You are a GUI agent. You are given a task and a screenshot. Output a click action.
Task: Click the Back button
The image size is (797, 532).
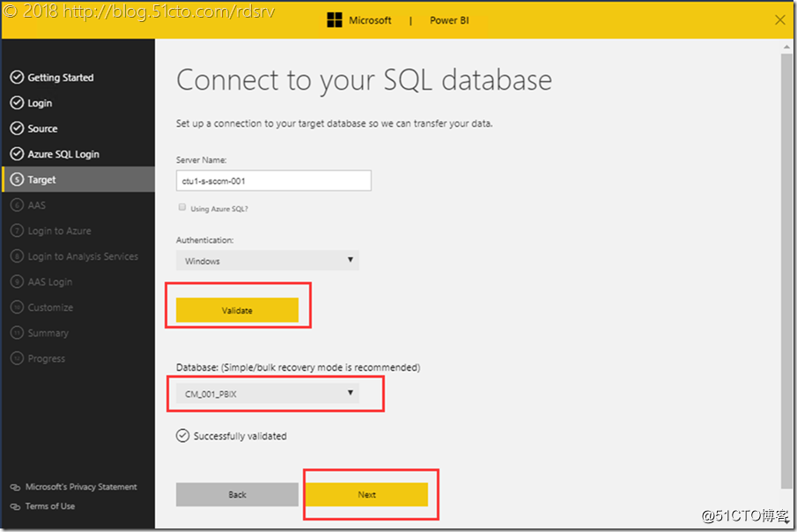pos(237,494)
